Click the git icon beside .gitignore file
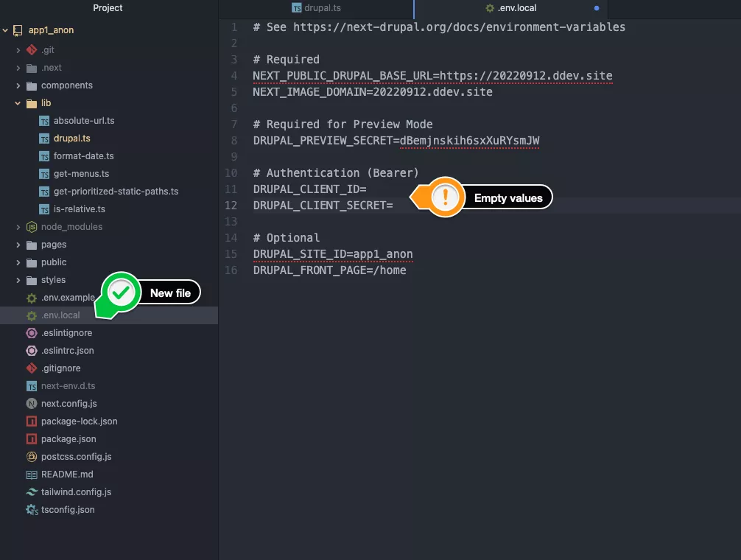Image resolution: width=741 pixels, height=560 pixels. point(32,368)
